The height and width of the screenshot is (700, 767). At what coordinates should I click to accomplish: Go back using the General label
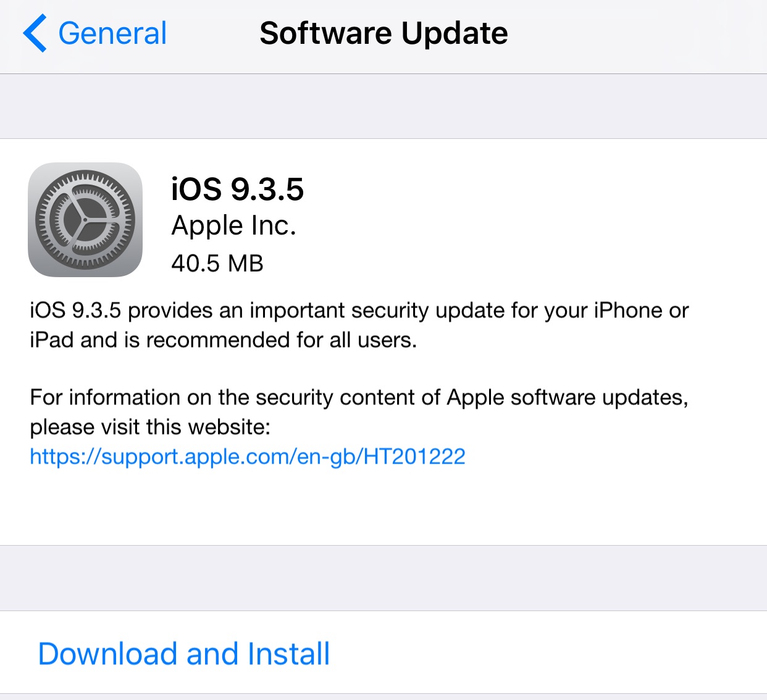tap(112, 33)
